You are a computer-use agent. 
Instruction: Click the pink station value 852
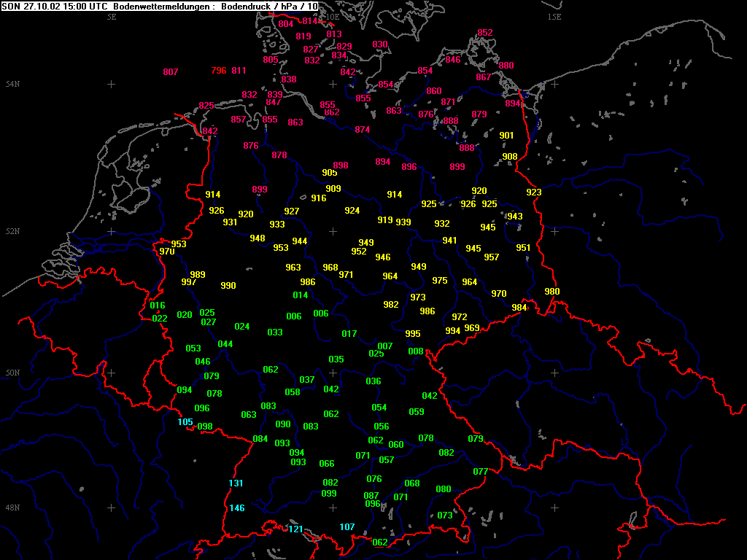(x=485, y=32)
